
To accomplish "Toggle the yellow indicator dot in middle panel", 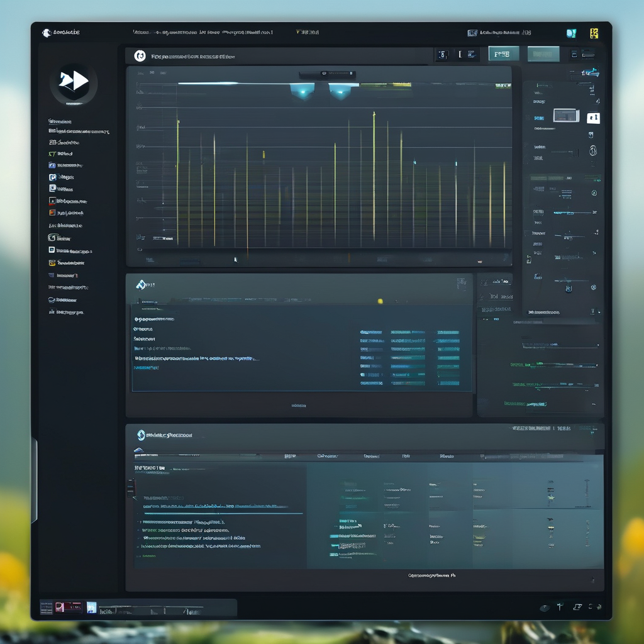I will (x=380, y=301).
